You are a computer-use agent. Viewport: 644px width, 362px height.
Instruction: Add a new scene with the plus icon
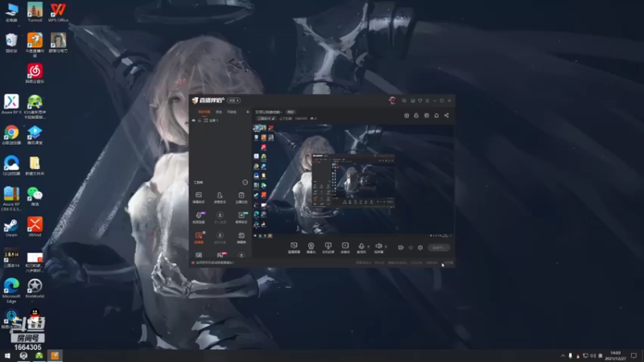coord(247,112)
